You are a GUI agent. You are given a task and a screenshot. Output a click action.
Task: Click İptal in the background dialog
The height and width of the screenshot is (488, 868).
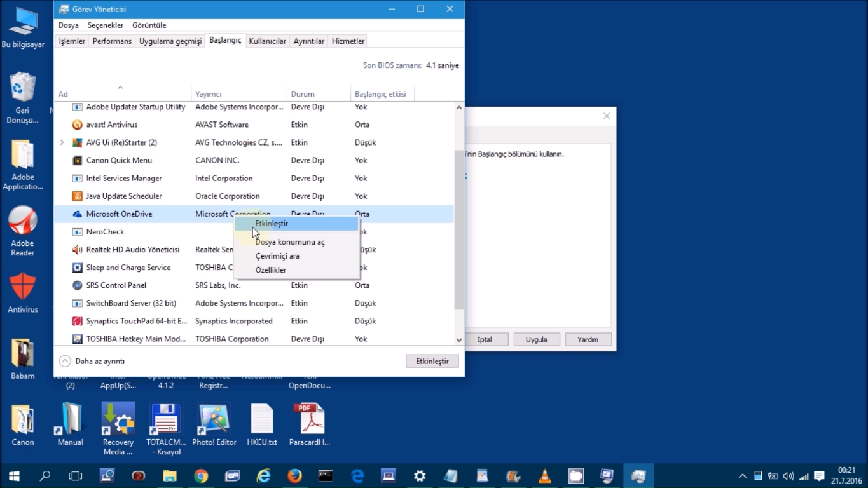(x=485, y=339)
